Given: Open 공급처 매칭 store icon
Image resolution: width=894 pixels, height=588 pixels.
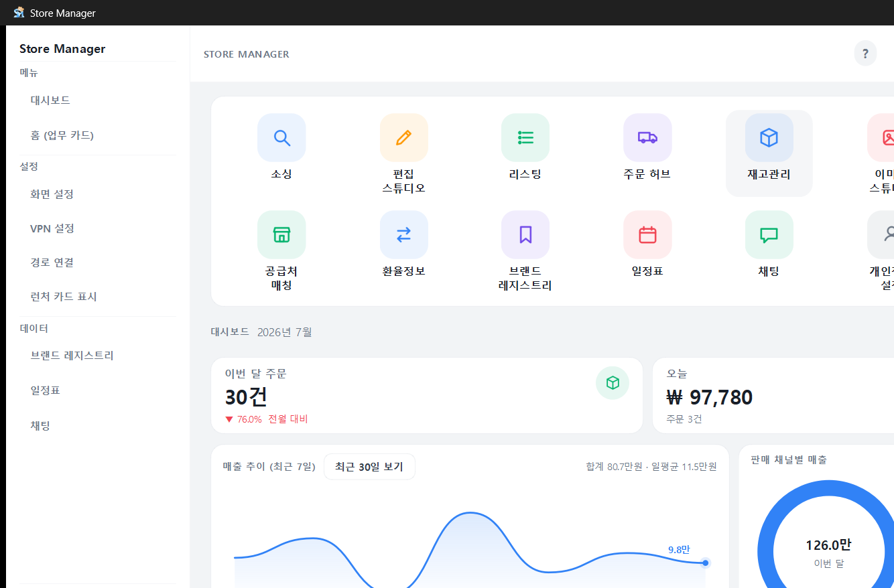Looking at the screenshot, I should pyautogui.click(x=281, y=235).
